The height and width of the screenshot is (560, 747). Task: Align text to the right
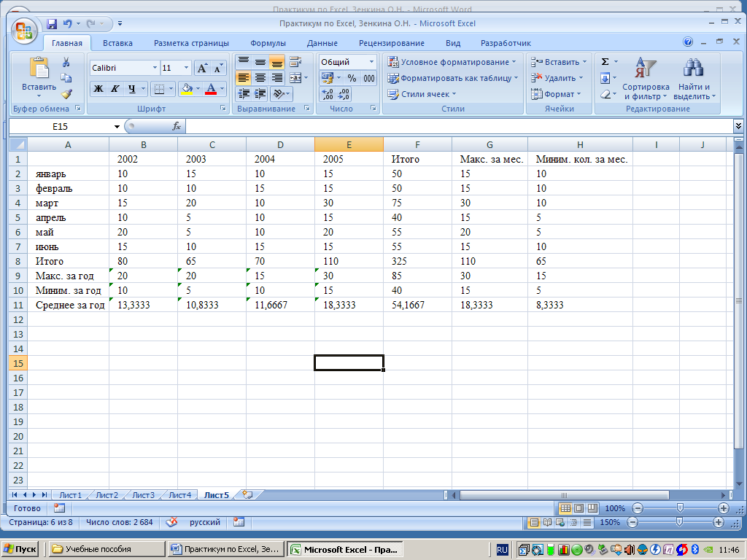click(276, 78)
